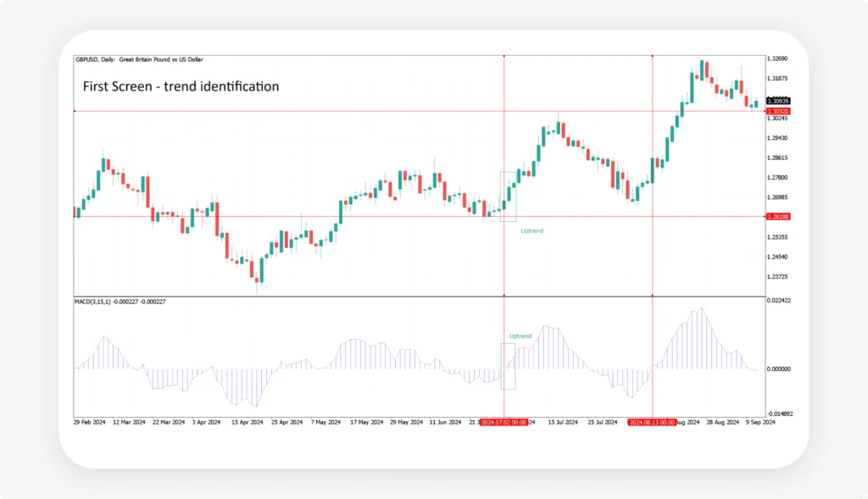Click the 1.27800 price axis value
Image resolution: width=868 pixels, height=499 pixels.
coord(777,178)
